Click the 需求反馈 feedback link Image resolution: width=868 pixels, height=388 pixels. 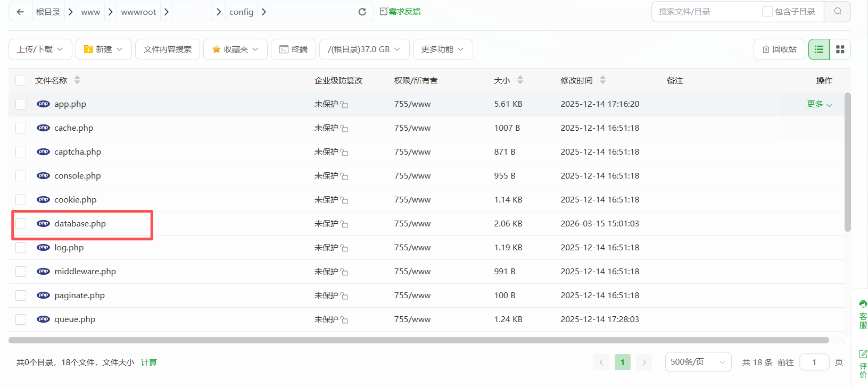pos(400,12)
